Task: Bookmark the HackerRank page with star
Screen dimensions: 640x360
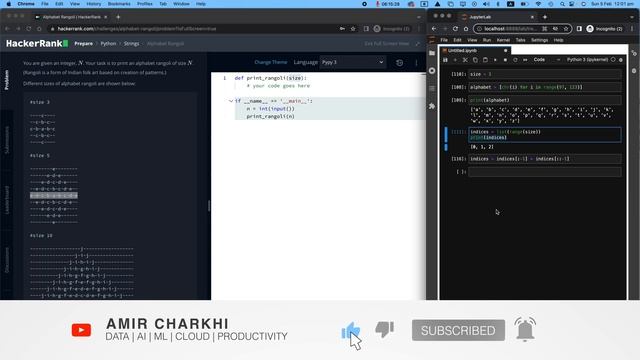Action: coord(353,29)
